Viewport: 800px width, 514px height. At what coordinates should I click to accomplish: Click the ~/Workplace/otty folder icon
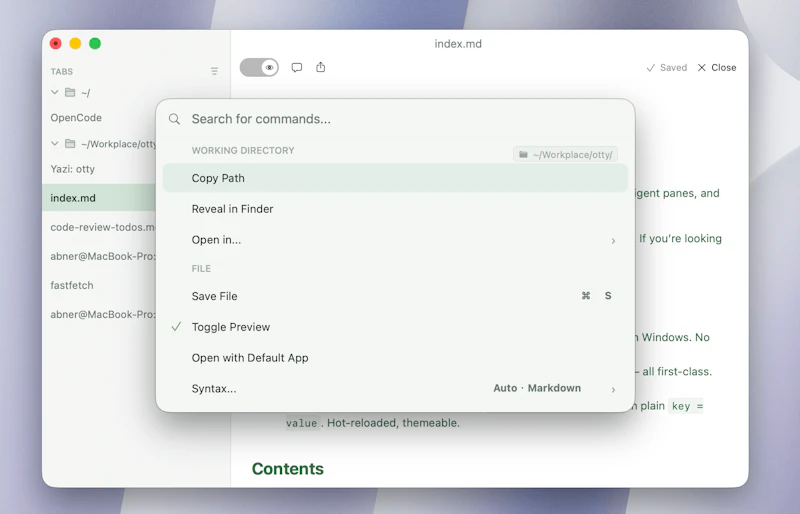coord(70,143)
